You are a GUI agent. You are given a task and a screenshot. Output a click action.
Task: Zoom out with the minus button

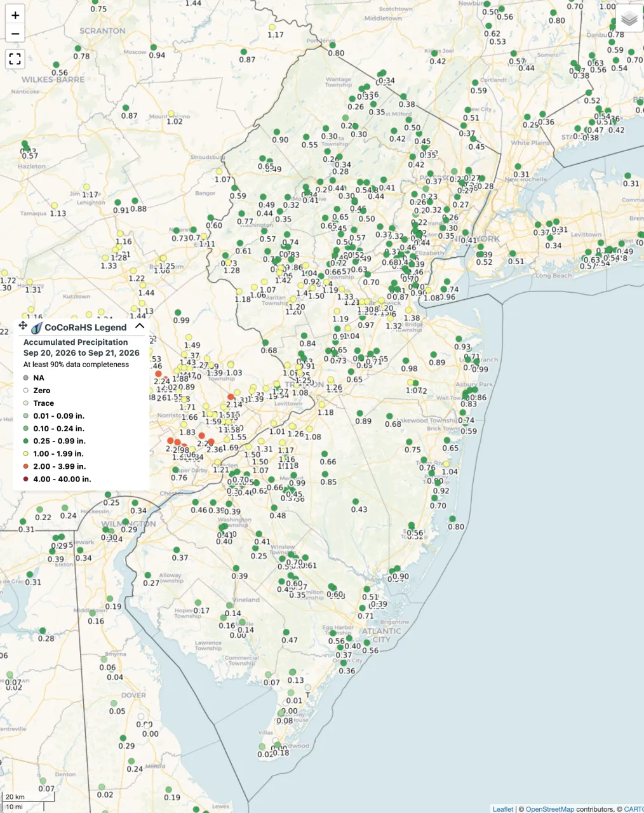tap(15, 34)
